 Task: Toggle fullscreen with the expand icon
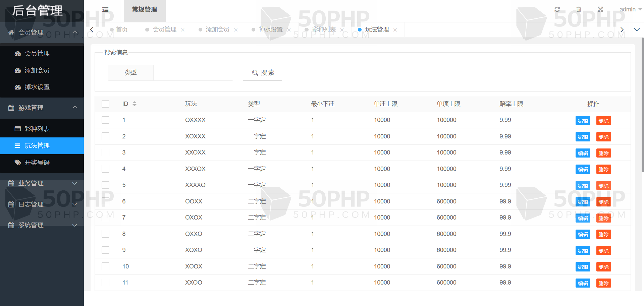[x=600, y=9]
